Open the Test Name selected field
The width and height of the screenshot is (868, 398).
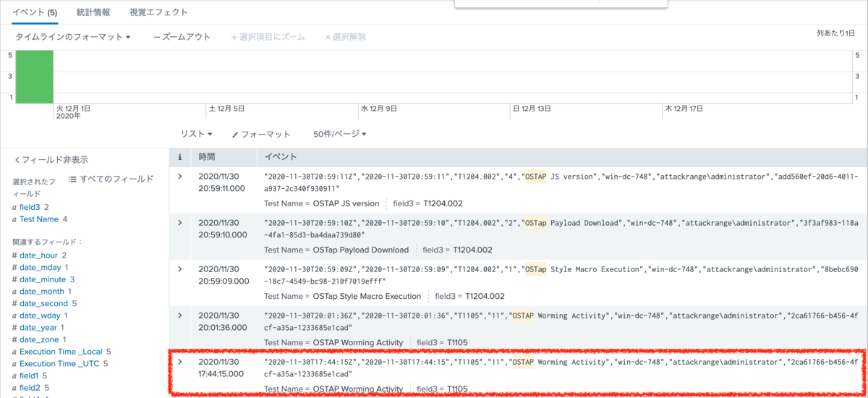39,219
